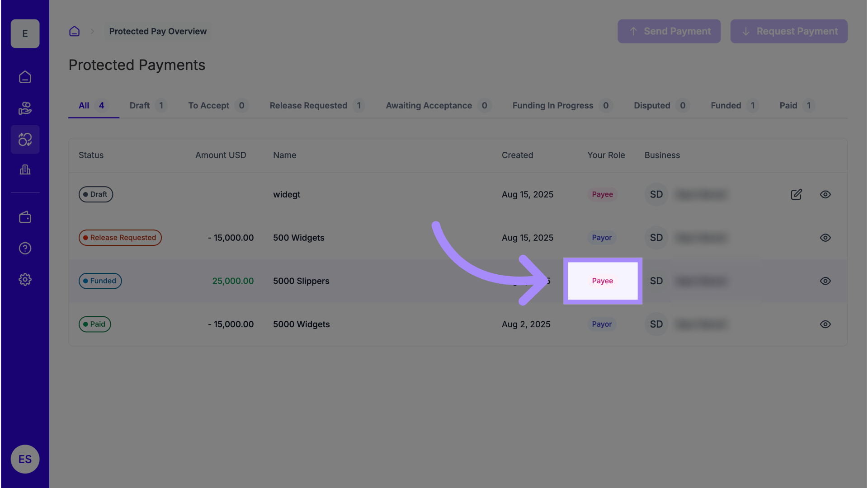Click the Send Payment button

coord(669,32)
